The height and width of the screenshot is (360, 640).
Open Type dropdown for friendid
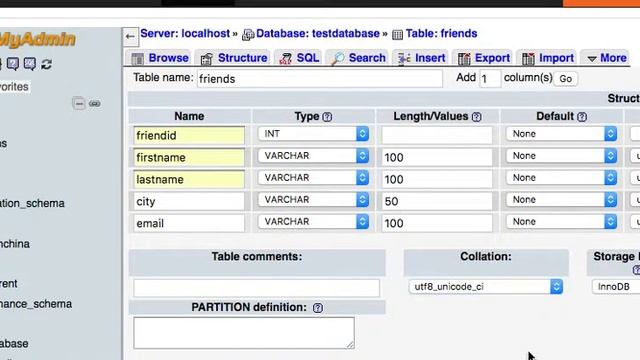(x=313, y=134)
